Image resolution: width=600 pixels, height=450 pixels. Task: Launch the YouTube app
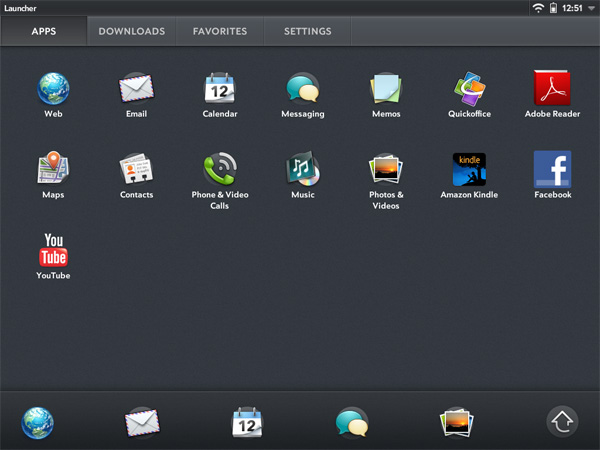(53, 250)
